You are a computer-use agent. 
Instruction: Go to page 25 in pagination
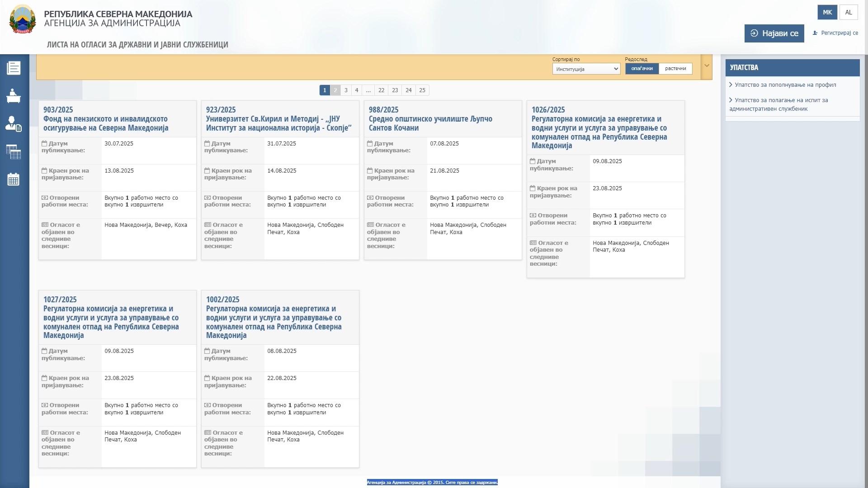(422, 90)
